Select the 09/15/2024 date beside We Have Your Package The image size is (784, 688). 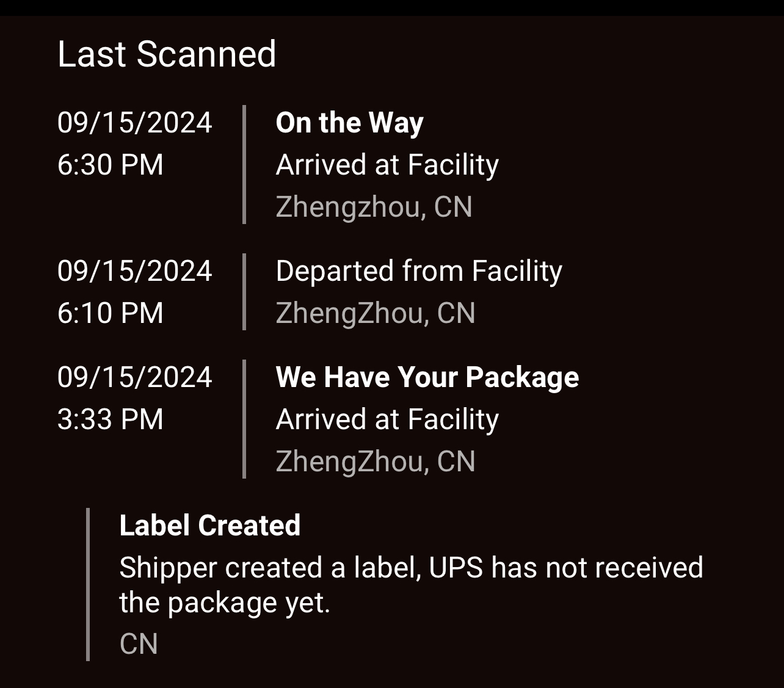click(x=135, y=377)
